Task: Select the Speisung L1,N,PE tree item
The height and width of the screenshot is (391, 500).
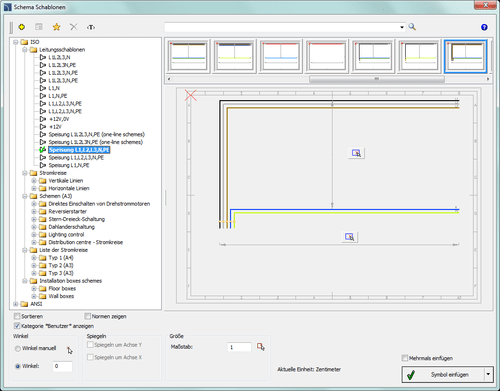Action: point(69,165)
